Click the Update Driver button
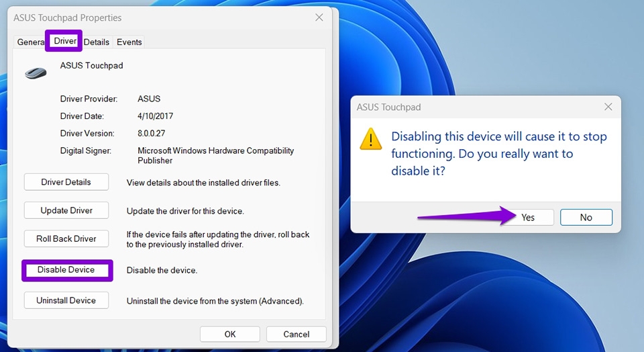The width and height of the screenshot is (644, 352). [66, 210]
